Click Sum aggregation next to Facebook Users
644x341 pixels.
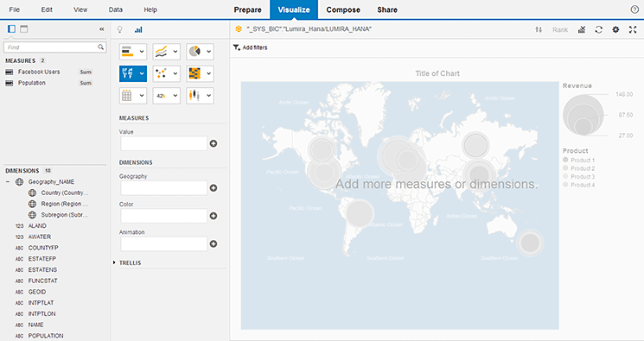click(x=86, y=72)
